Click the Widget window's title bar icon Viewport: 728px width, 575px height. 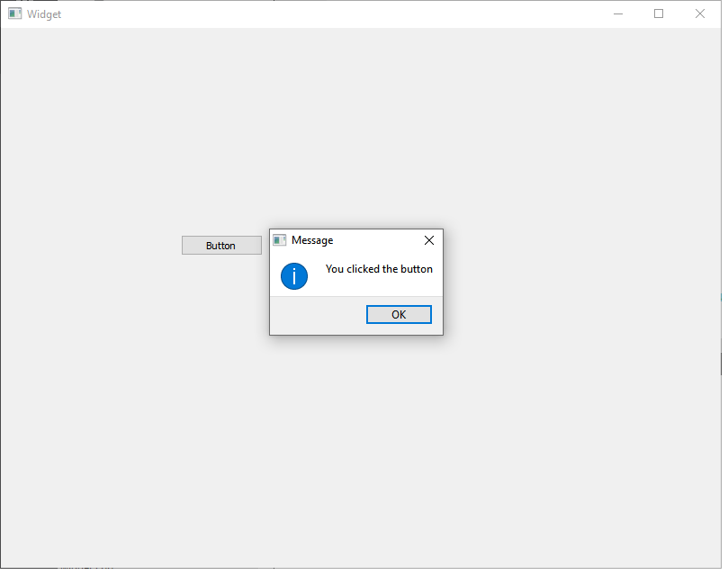[15, 14]
